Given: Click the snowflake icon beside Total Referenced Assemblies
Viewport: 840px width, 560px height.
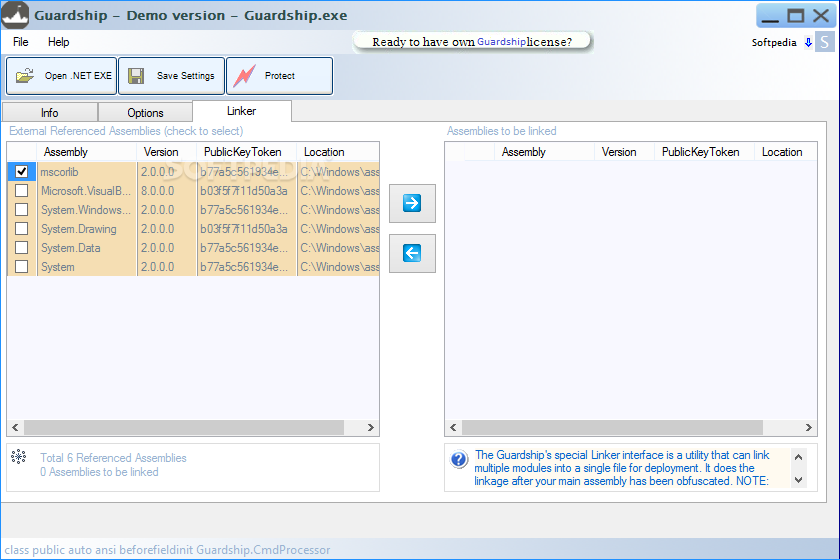Looking at the screenshot, I should tap(19, 457).
